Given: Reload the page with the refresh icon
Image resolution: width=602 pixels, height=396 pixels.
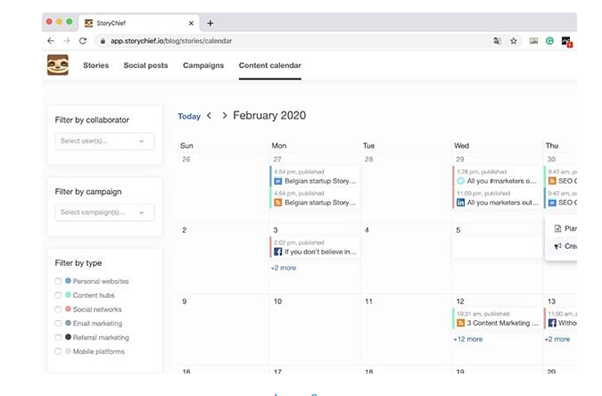Looking at the screenshot, I should tap(83, 41).
